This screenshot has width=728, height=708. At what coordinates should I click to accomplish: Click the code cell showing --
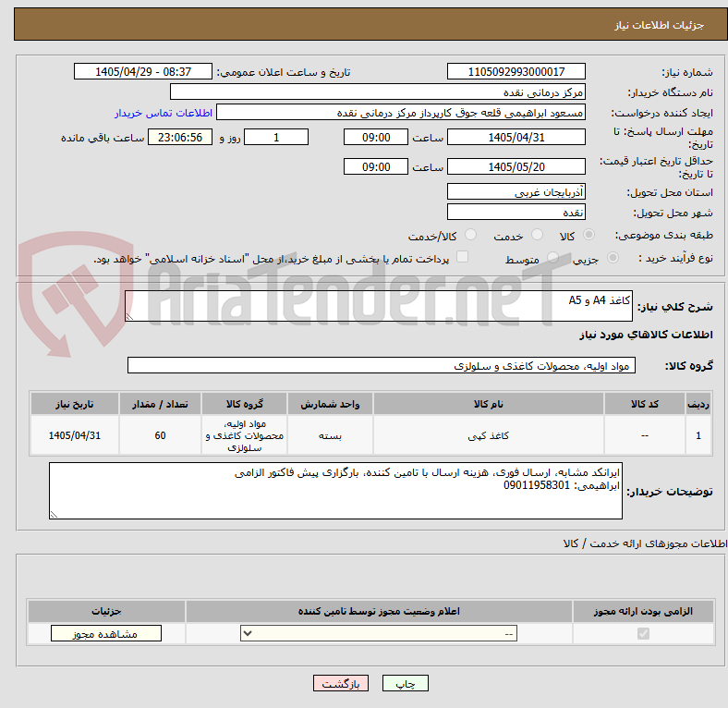[x=645, y=435]
